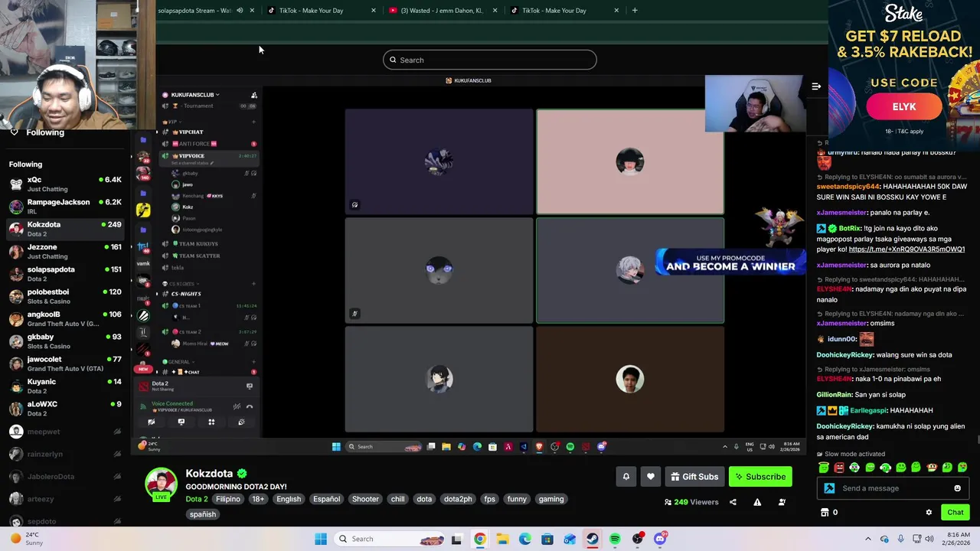The height and width of the screenshot is (551, 980).
Task: Toggle noise suppression in Voice Connected panel
Action: [x=237, y=406]
